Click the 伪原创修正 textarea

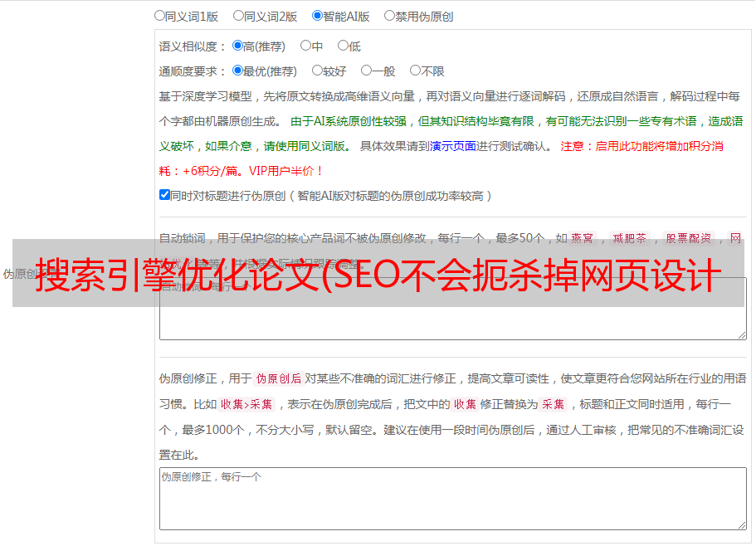(x=453, y=499)
